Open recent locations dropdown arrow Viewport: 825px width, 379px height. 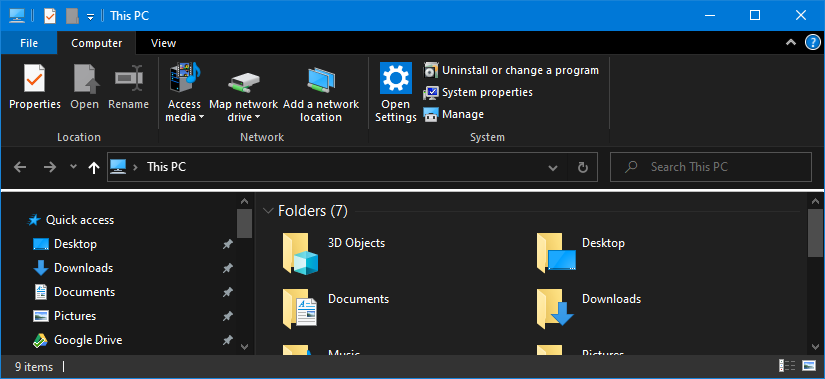[x=74, y=167]
